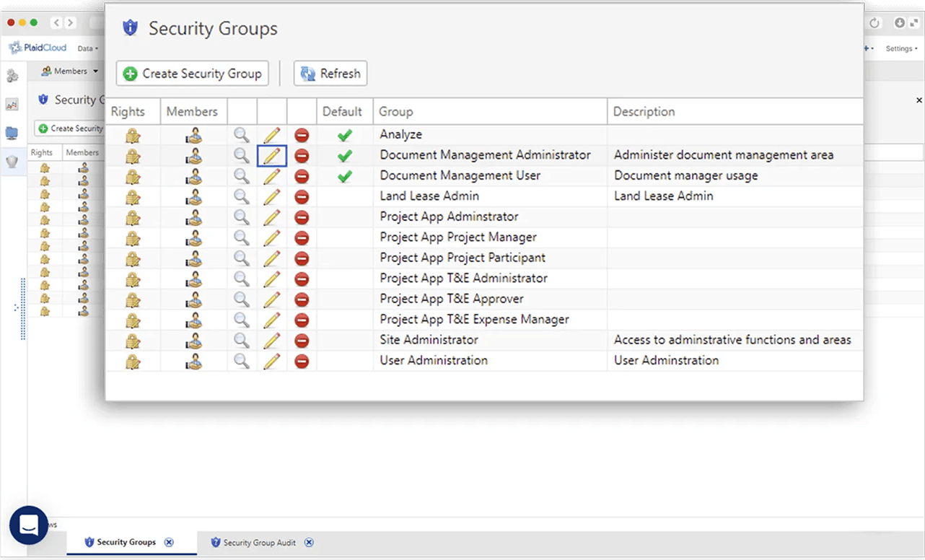Sort by the Default column header
Viewport: 925px width, 560px height.
click(x=345, y=112)
